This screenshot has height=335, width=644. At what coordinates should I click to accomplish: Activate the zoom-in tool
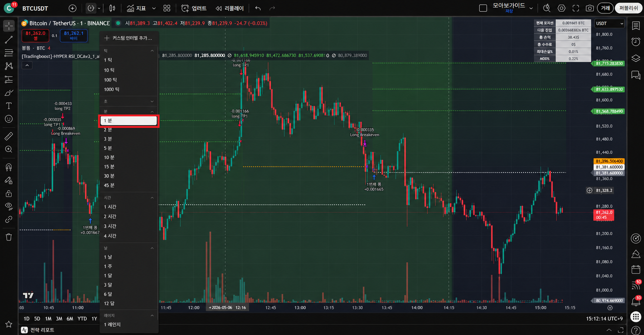[x=9, y=149]
